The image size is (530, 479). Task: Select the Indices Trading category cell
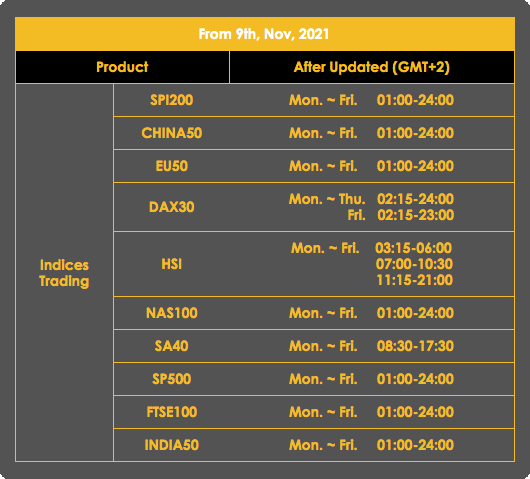pyautogui.click(x=64, y=272)
